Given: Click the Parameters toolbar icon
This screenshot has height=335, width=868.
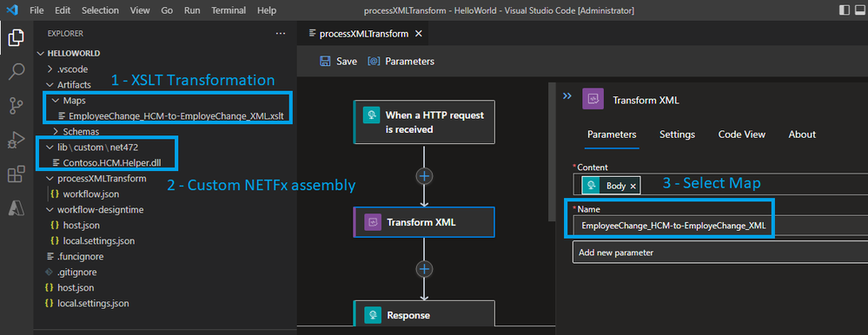Looking at the screenshot, I should [x=374, y=62].
